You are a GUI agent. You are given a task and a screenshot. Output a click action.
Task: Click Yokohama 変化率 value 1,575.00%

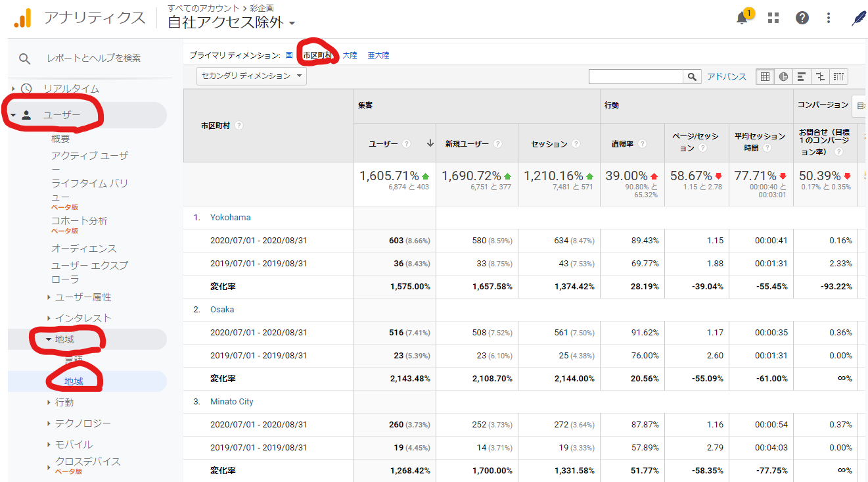point(410,287)
